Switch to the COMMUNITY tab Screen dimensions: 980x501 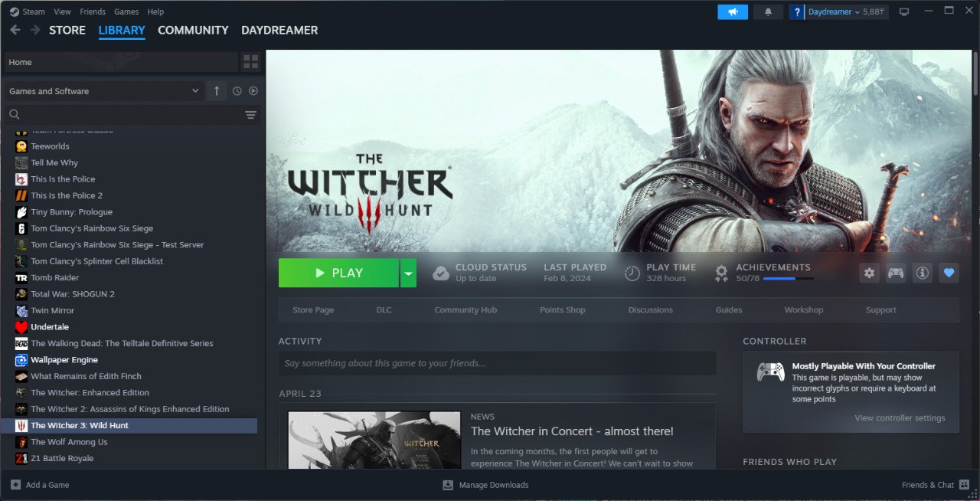[193, 30]
